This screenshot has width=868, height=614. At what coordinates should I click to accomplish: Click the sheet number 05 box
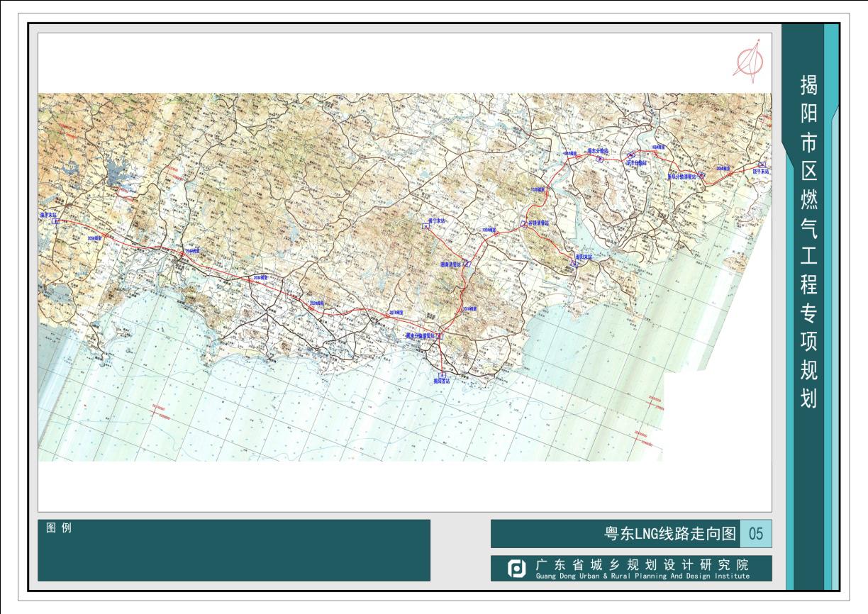[x=755, y=534]
